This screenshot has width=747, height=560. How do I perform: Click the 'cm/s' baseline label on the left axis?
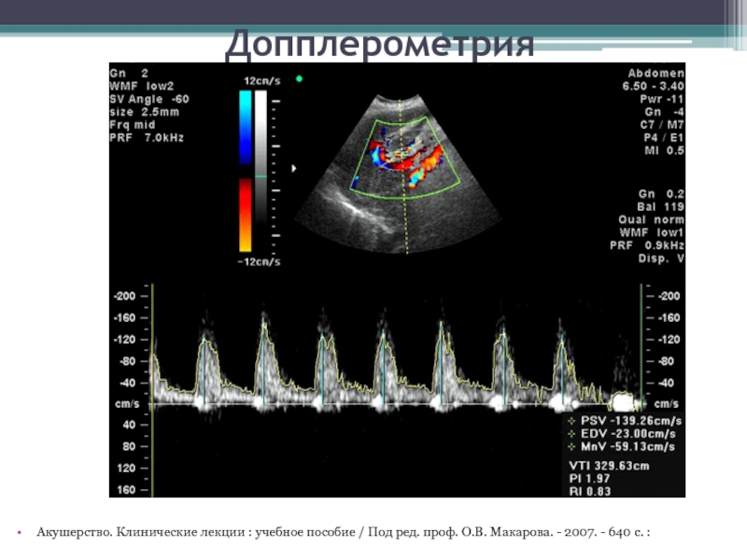click(127, 404)
